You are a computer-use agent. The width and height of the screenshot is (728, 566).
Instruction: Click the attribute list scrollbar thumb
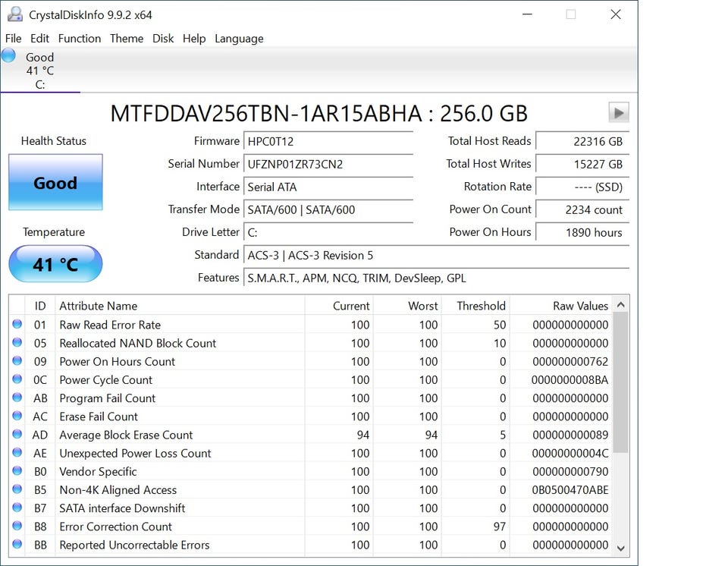[x=621, y=382]
